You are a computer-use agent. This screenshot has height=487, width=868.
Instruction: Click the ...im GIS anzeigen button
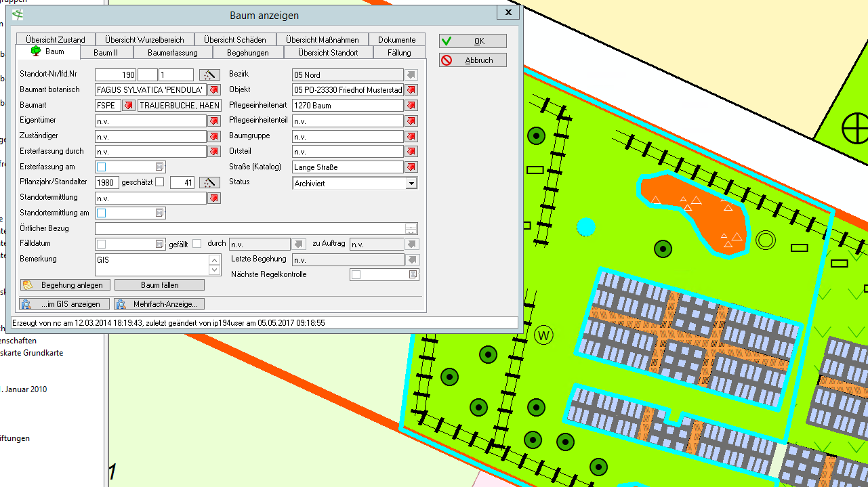tap(64, 304)
